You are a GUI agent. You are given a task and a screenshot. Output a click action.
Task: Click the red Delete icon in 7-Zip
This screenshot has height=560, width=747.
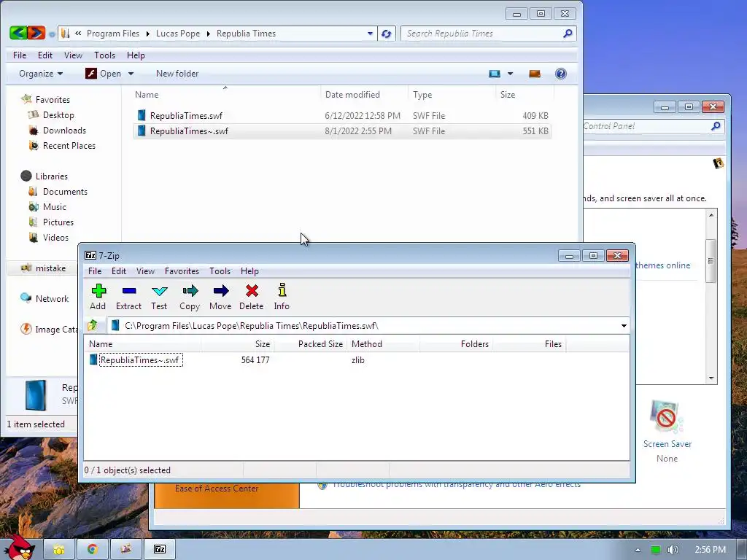(x=252, y=297)
